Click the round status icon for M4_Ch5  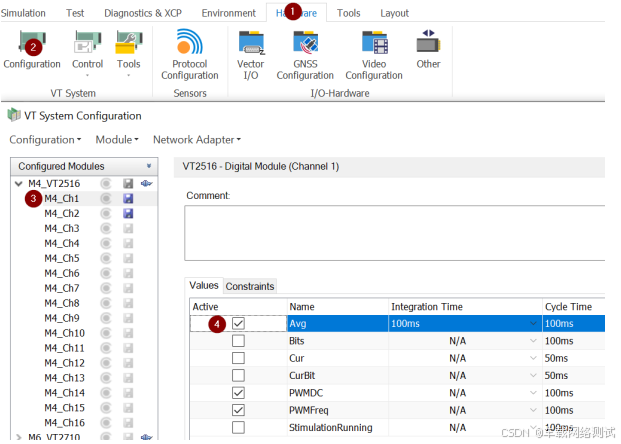(x=106, y=258)
